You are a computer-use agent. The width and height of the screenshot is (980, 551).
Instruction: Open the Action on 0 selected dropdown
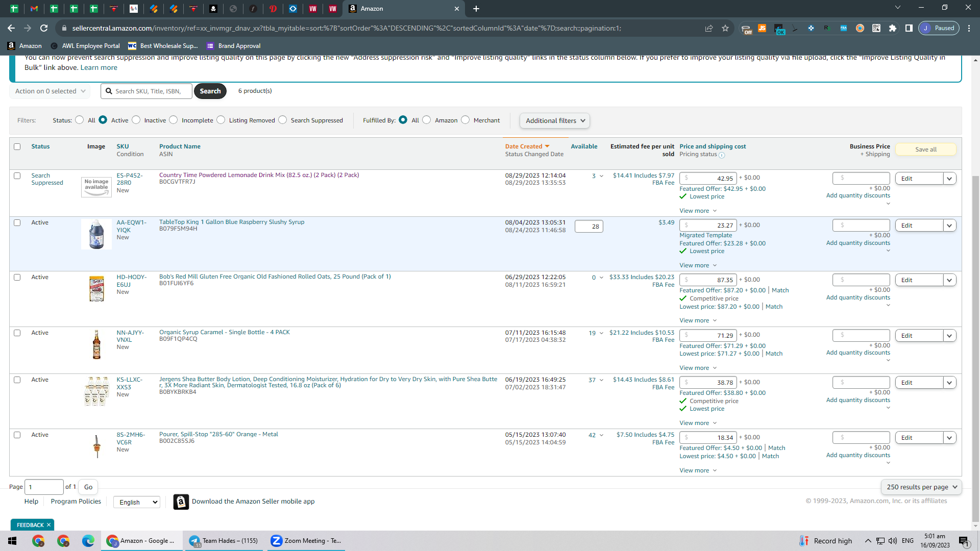50,91
